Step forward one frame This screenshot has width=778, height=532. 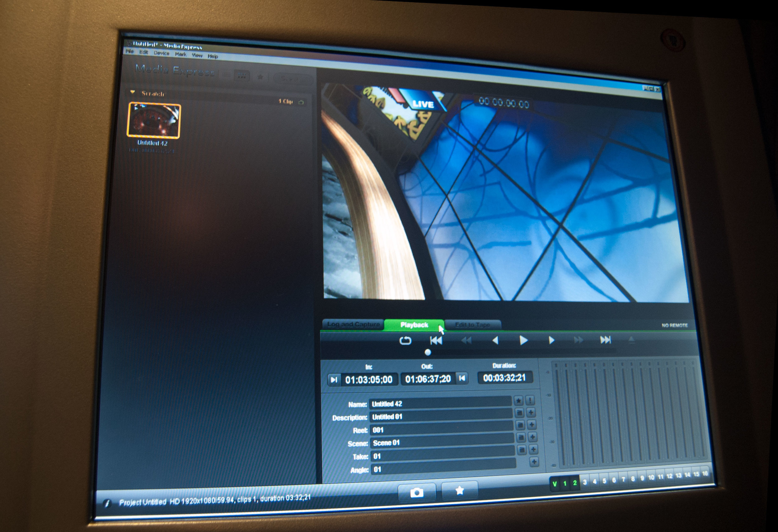pyautogui.click(x=551, y=341)
